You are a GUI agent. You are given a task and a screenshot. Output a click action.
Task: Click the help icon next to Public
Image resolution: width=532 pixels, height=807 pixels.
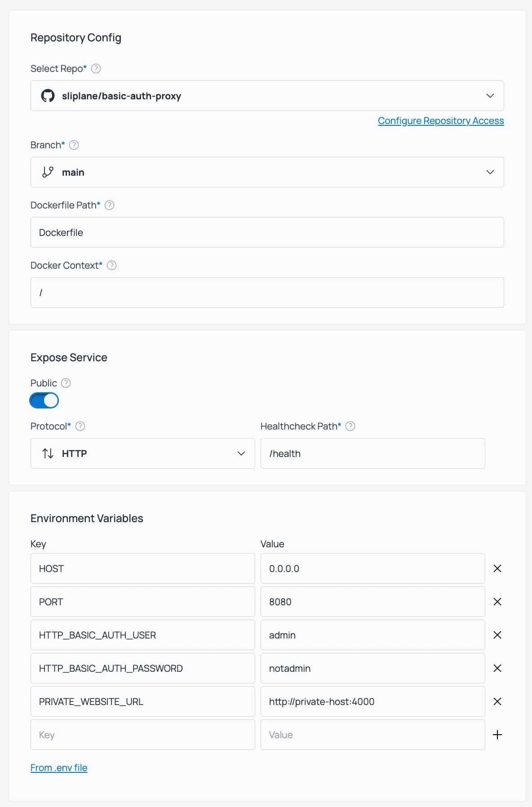pos(66,383)
